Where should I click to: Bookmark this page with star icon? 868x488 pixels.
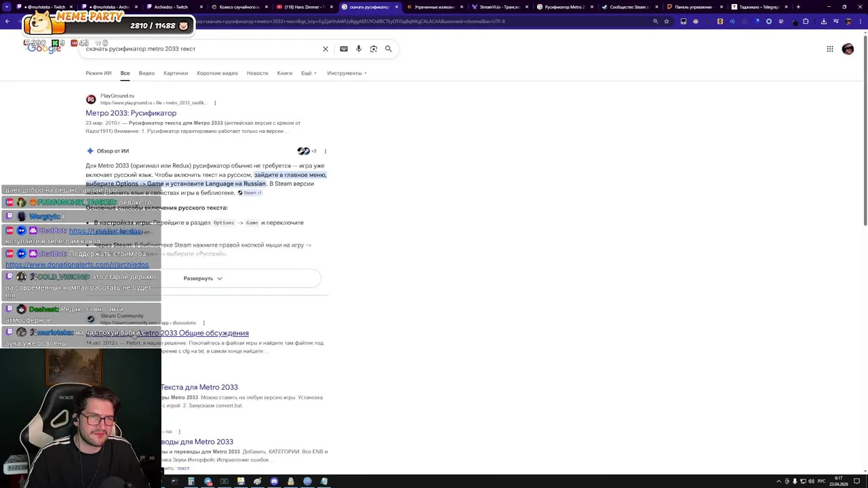[x=667, y=21]
